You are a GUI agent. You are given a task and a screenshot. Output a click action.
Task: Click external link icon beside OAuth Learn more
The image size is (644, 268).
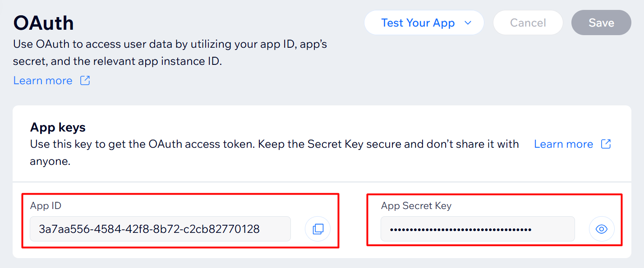85,81
